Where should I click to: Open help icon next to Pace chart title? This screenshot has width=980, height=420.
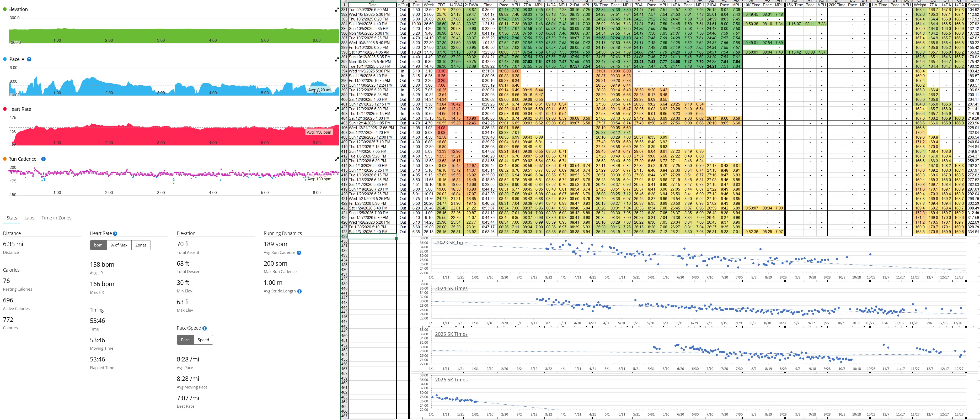(29, 59)
